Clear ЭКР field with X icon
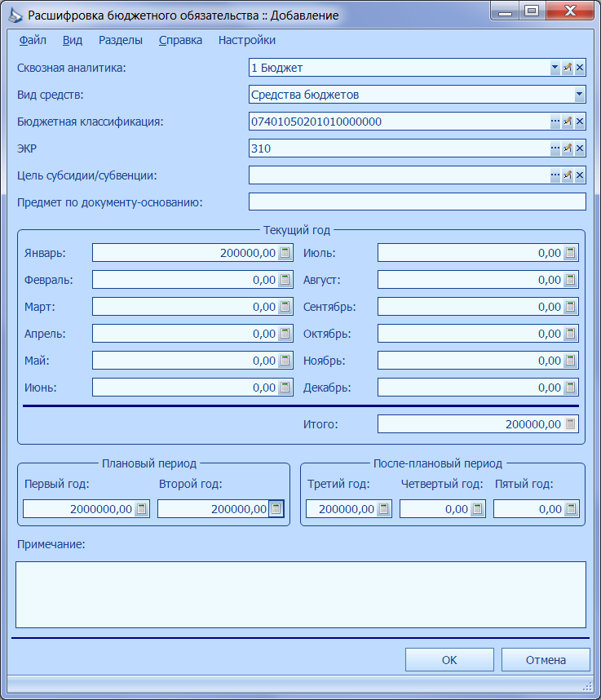The height and width of the screenshot is (700, 601). 580,148
